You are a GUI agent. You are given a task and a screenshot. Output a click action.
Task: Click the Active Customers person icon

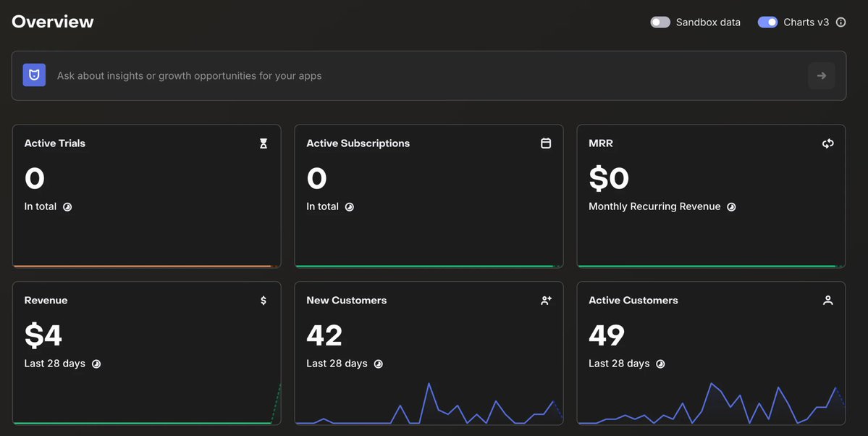(x=827, y=301)
